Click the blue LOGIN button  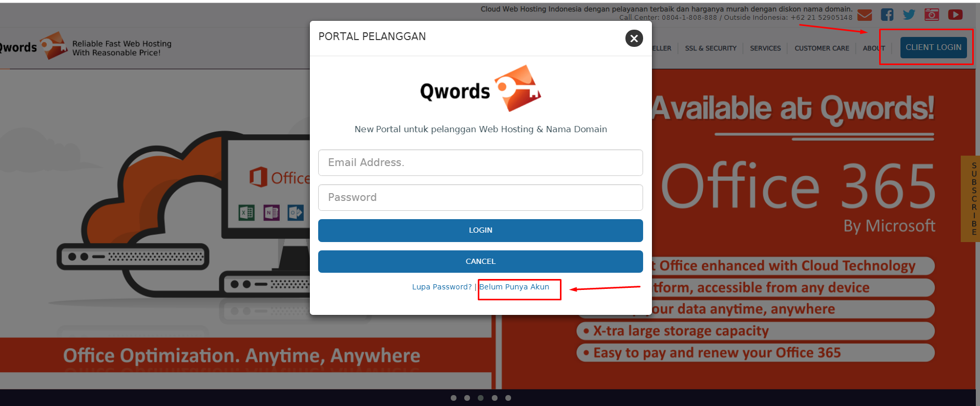click(x=480, y=230)
